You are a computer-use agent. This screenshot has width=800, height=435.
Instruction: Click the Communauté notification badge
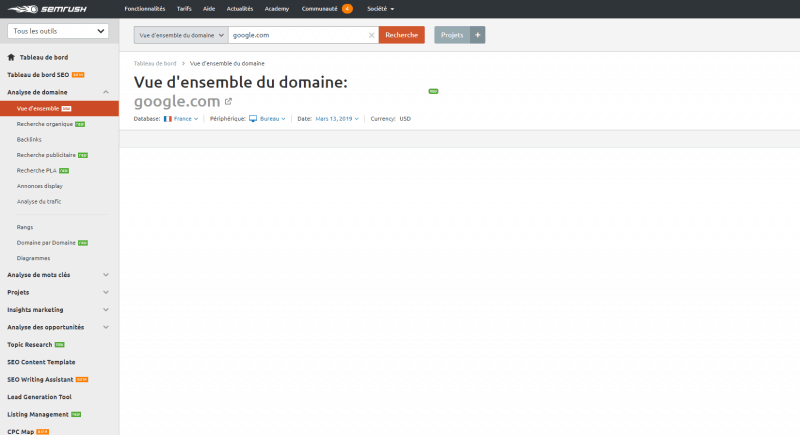click(x=347, y=8)
